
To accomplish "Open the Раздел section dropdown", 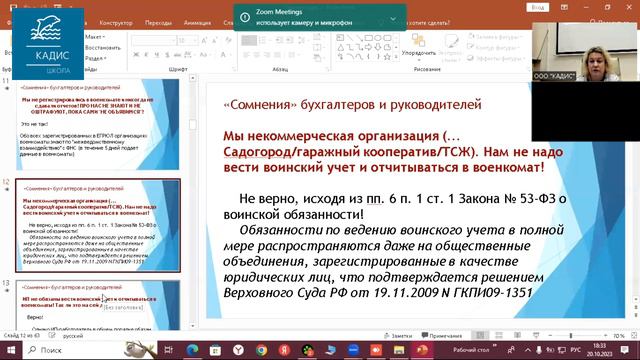I will click(96, 58).
